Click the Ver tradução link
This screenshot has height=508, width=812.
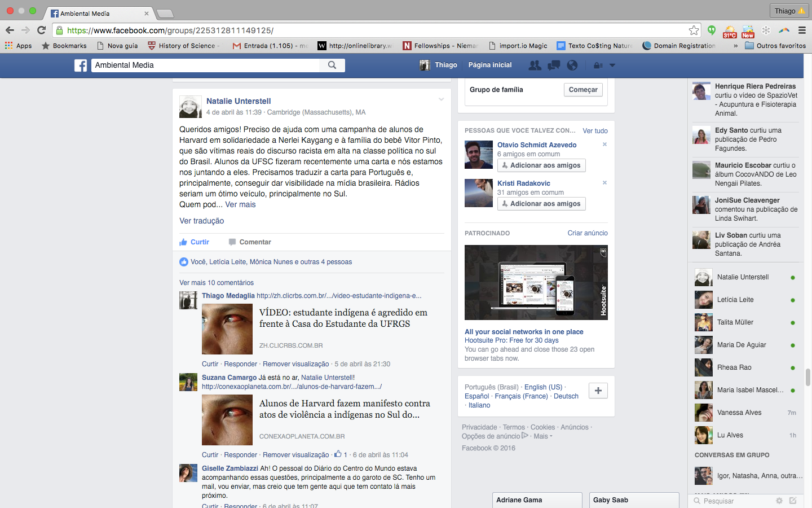202,221
